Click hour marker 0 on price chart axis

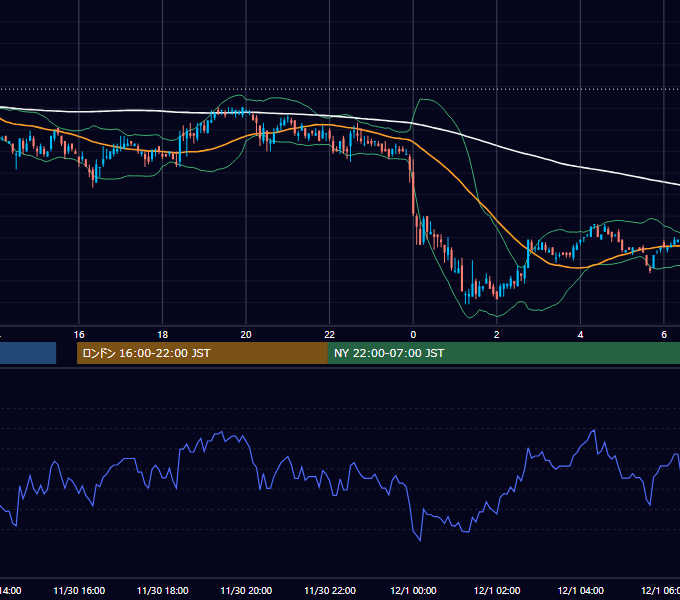(413, 335)
